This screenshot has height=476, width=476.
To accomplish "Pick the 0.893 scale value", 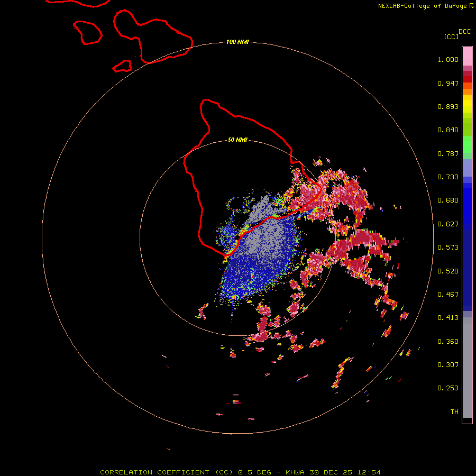I will tap(448, 106).
